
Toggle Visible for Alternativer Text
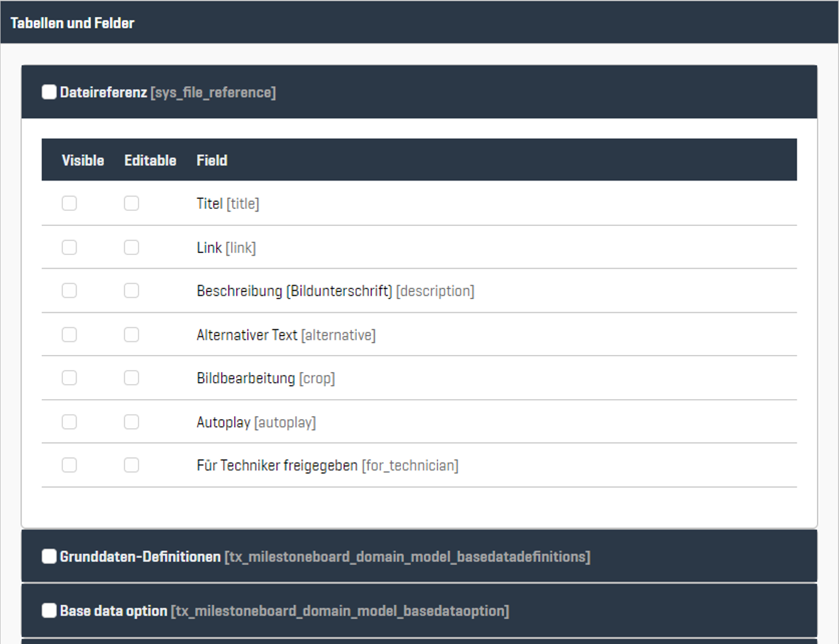tap(69, 335)
